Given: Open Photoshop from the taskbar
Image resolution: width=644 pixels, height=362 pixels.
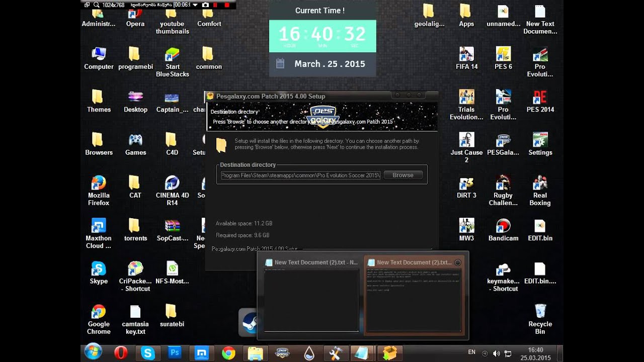Looking at the screenshot, I should click(x=175, y=353).
